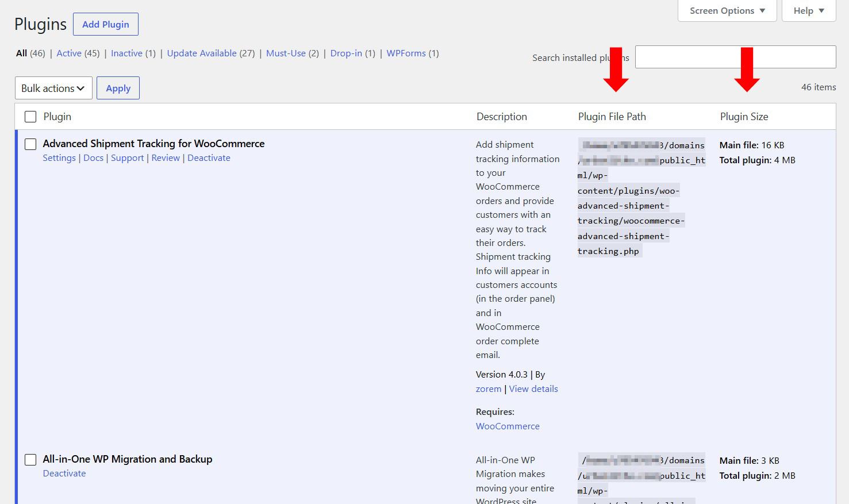
Task: Click the 'Total plugin: 4 MB' size text
Action: click(758, 160)
